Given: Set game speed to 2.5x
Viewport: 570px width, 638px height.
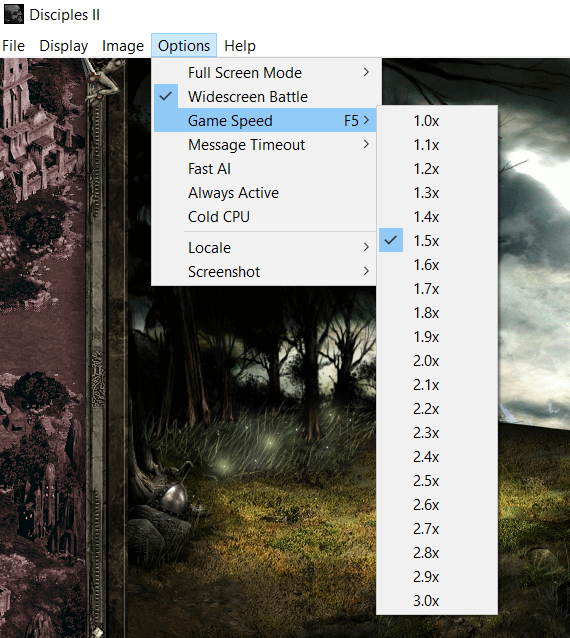Looking at the screenshot, I should point(437,481).
